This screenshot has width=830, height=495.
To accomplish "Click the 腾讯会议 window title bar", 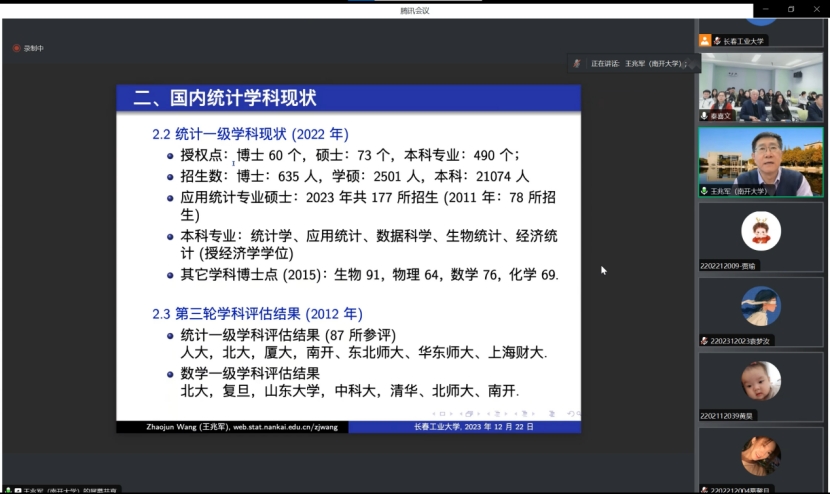I will 414,10.
